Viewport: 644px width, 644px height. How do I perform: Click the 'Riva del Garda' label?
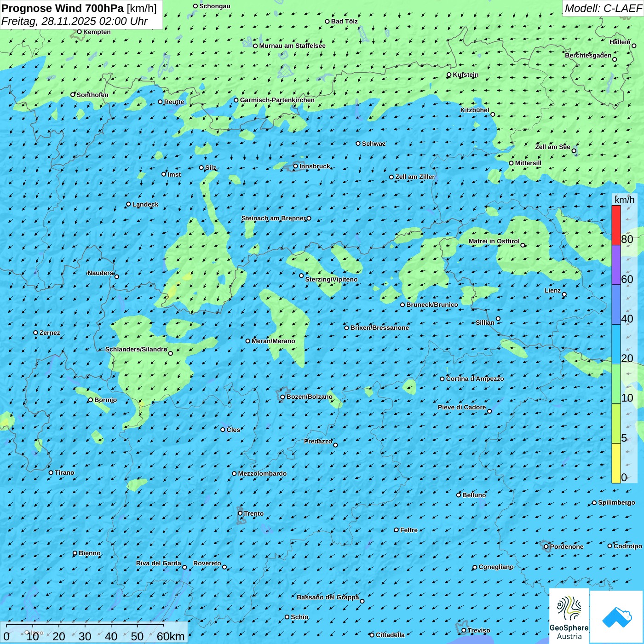click(159, 563)
